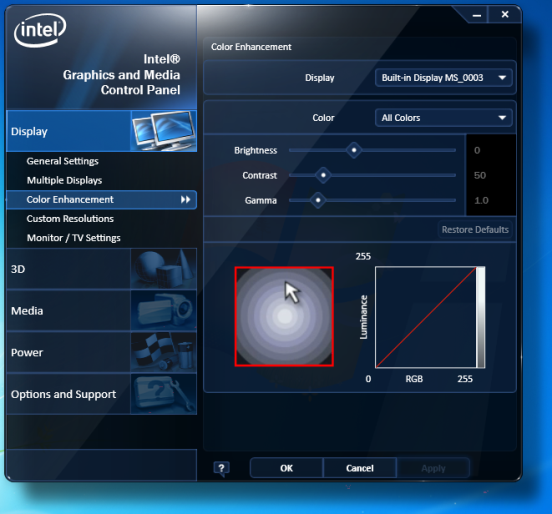Image resolution: width=552 pixels, height=514 pixels.
Task: Expand the Display selection dropdown
Action: [x=444, y=78]
